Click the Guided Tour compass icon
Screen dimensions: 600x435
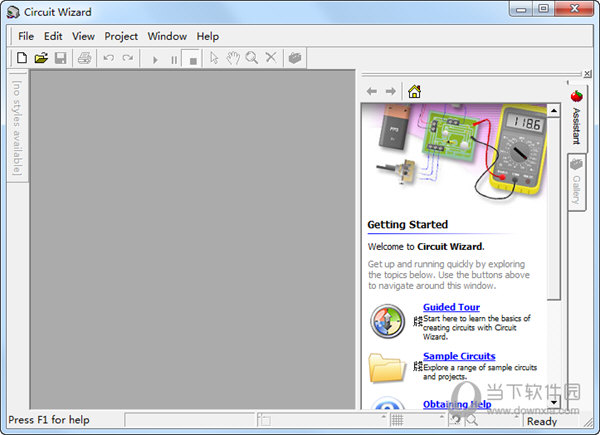387,321
